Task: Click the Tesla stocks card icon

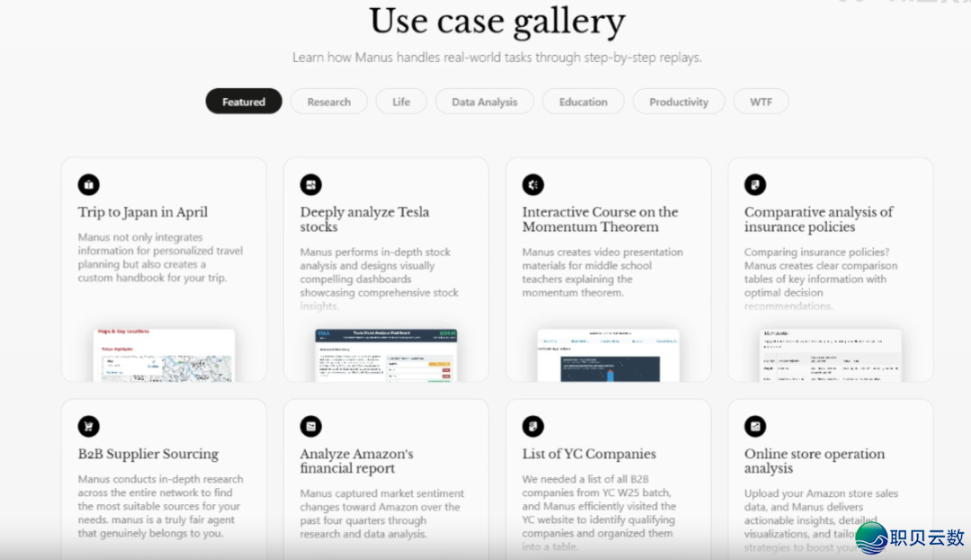Action: coord(310,184)
